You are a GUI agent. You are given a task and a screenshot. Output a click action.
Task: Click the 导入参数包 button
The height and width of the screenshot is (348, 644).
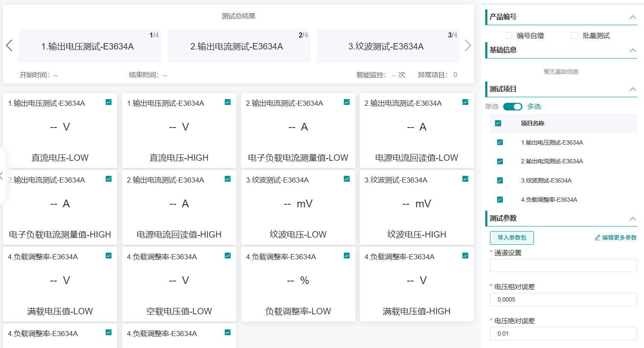click(x=512, y=238)
